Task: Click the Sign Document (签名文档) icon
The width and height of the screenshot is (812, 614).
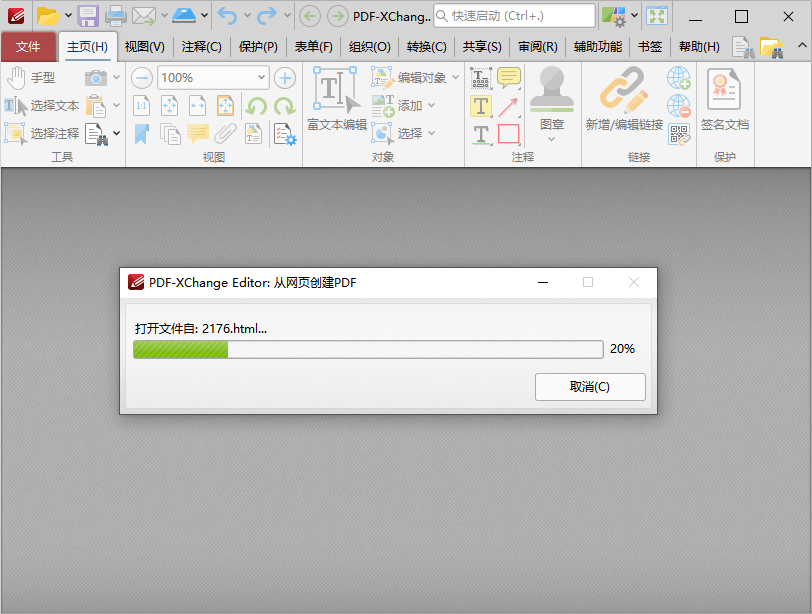Action: (x=724, y=95)
